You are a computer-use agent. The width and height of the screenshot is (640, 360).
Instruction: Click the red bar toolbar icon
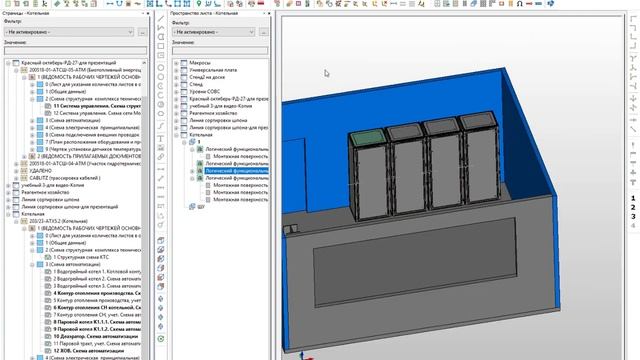click(261, 4)
